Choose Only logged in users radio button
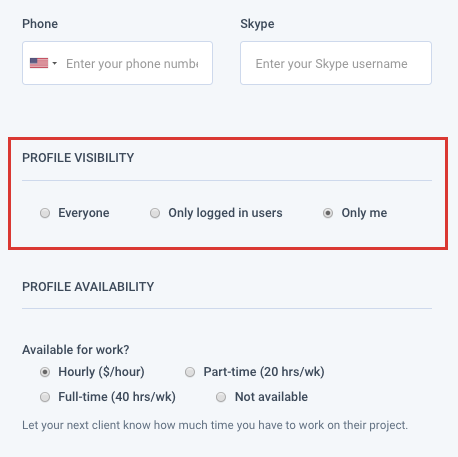 pos(155,213)
